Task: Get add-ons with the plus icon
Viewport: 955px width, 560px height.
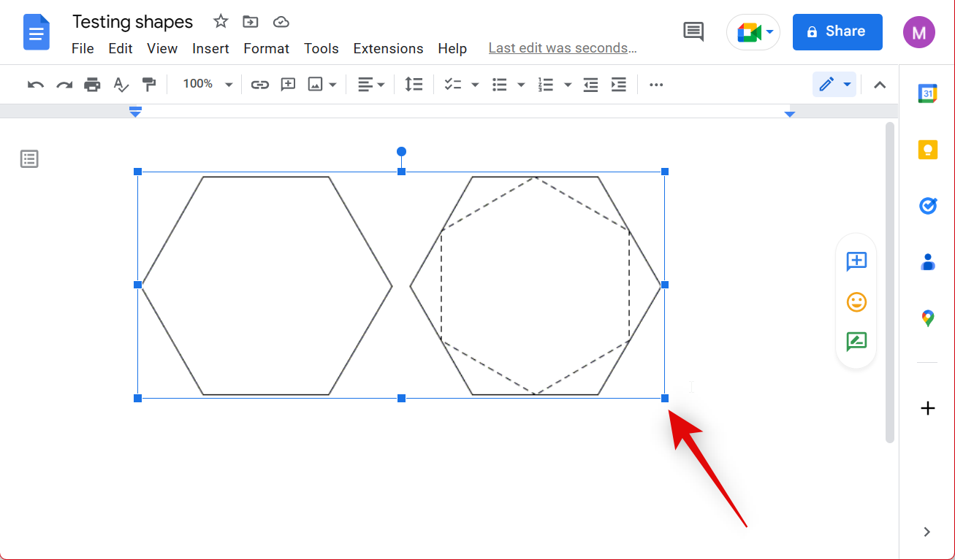Action: pos(928,408)
